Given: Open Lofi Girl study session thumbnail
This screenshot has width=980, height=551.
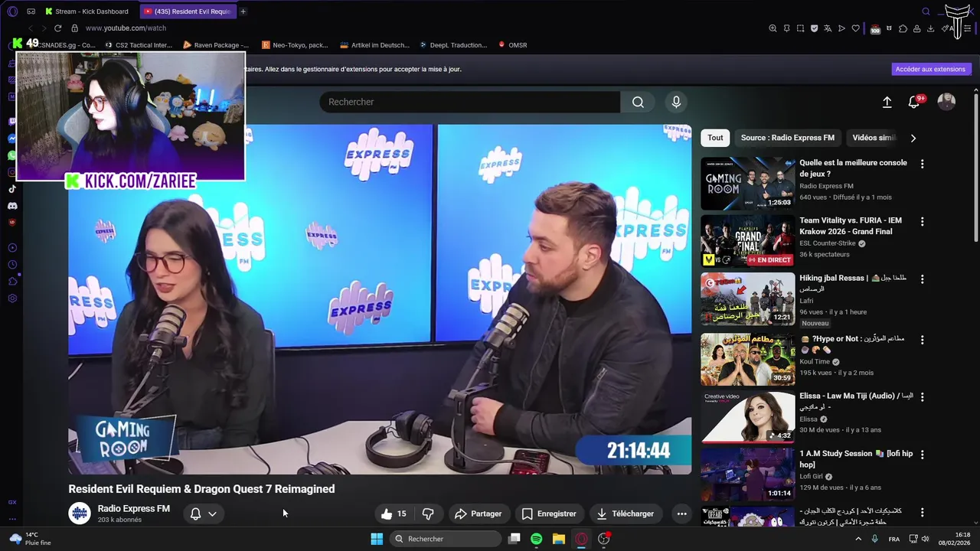Looking at the screenshot, I should point(747,474).
